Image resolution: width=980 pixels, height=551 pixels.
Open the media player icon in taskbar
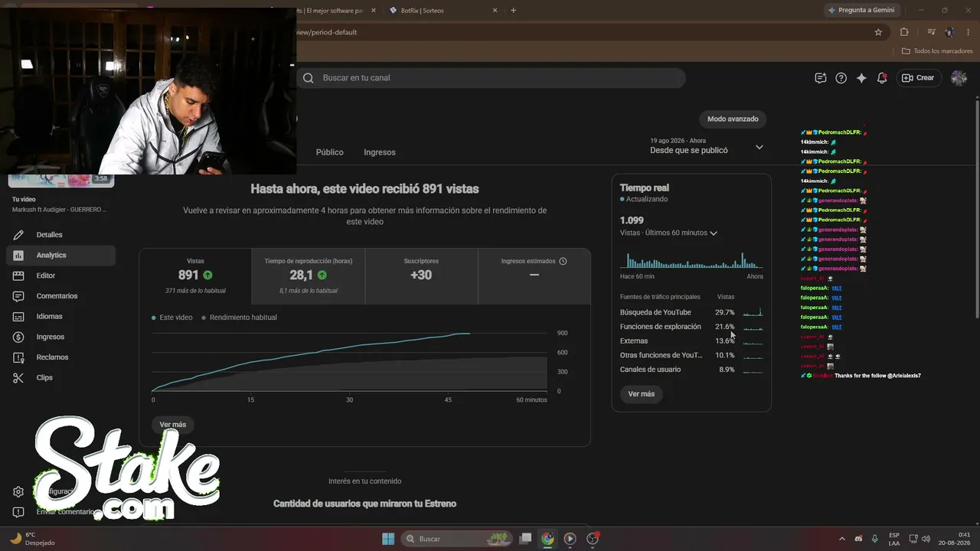pos(570,539)
